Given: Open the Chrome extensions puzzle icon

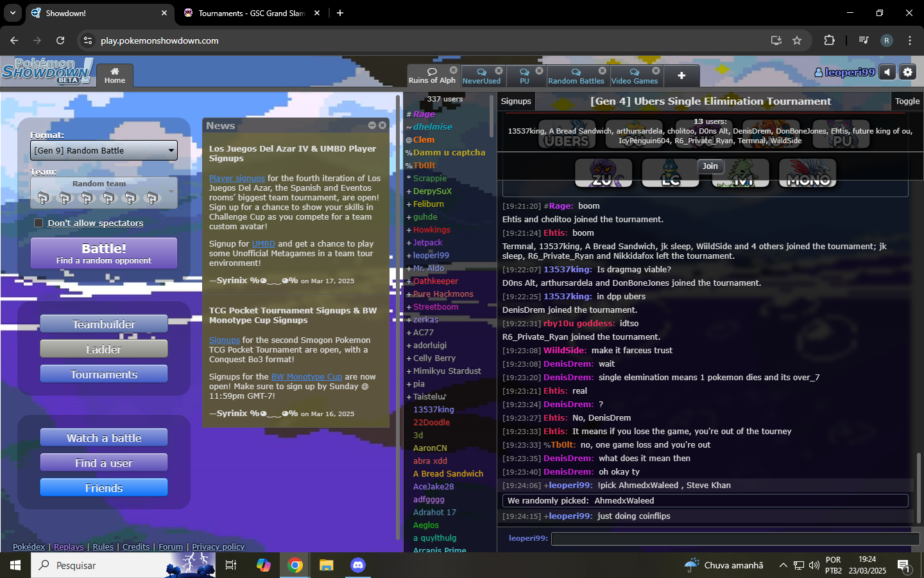Looking at the screenshot, I should point(829,40).
